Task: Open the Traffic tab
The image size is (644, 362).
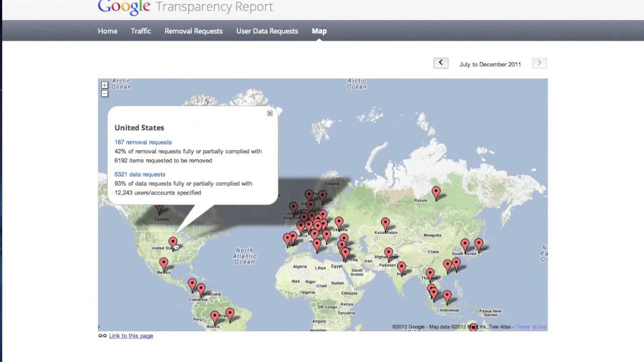Action: coord(141,31)
